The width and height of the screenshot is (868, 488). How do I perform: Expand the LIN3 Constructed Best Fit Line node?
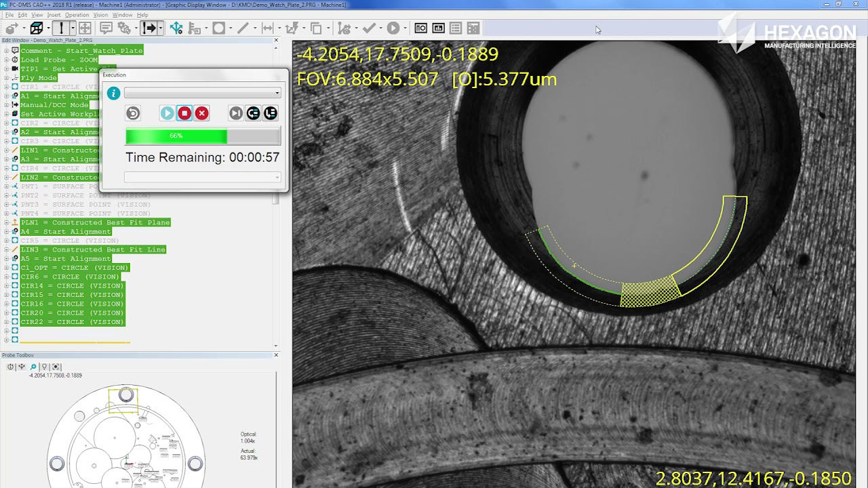coord(6,249)
